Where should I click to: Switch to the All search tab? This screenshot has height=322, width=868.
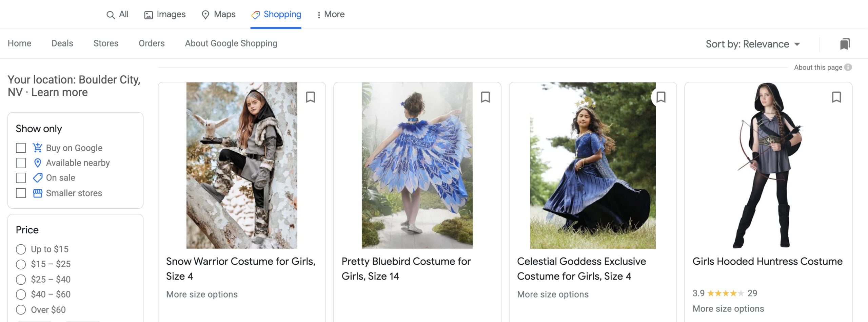point(117,14)
